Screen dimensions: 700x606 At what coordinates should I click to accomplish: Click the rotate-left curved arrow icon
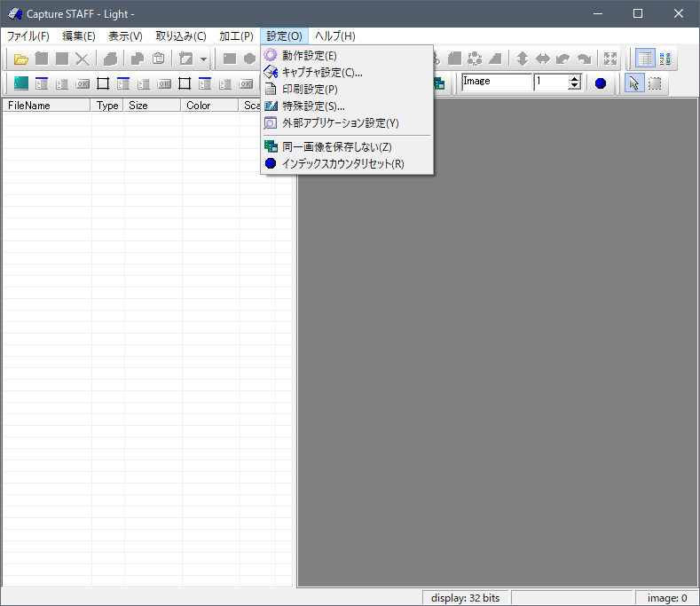563,59
